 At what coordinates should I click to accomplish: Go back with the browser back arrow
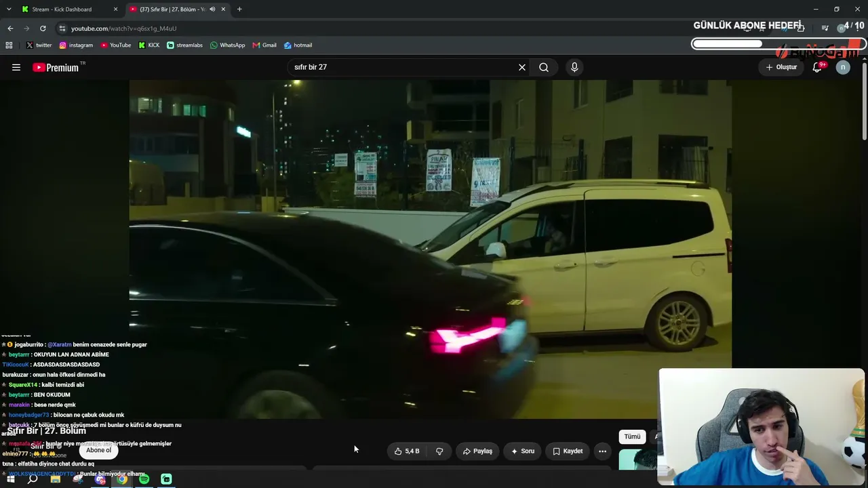(10, 28)
